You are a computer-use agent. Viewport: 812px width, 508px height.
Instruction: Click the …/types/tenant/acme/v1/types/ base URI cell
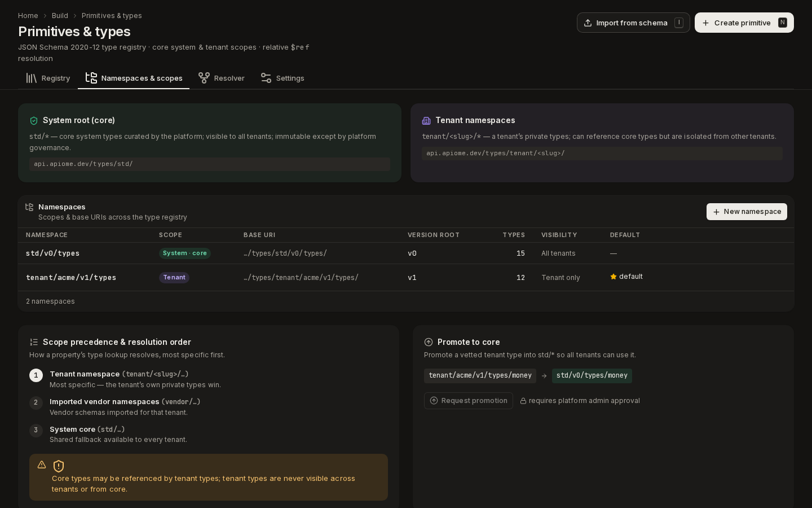(x=301, y=278)
